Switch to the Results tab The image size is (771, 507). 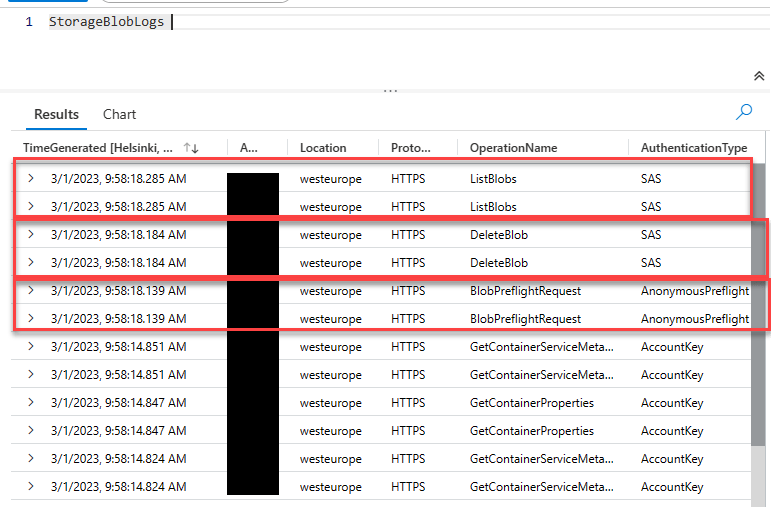pyautogui.click(x=56, y=115)
